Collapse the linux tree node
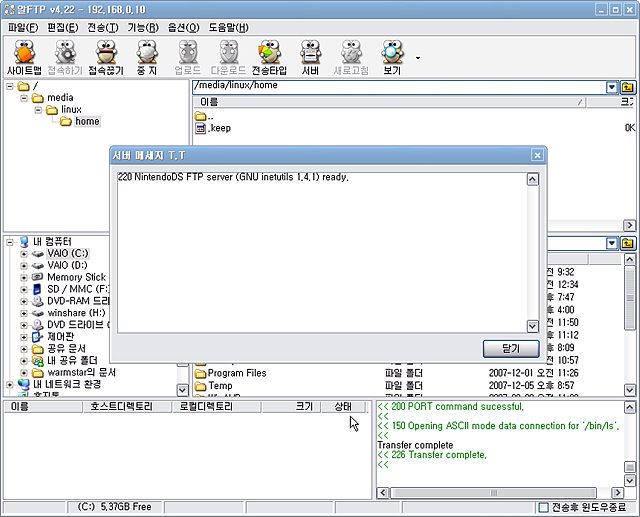 click(38, 110)
